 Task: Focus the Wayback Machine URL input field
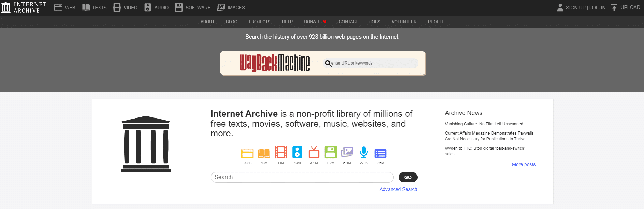(372, 63)
